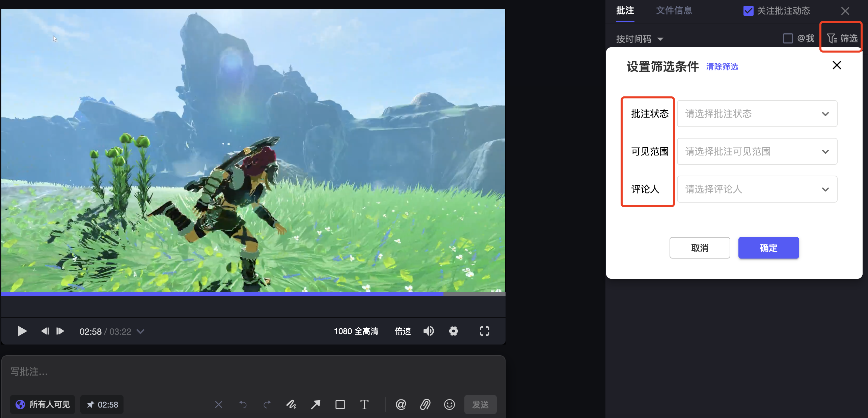
Task: Click the 发送 send button
Action: [x=480, y=404]
